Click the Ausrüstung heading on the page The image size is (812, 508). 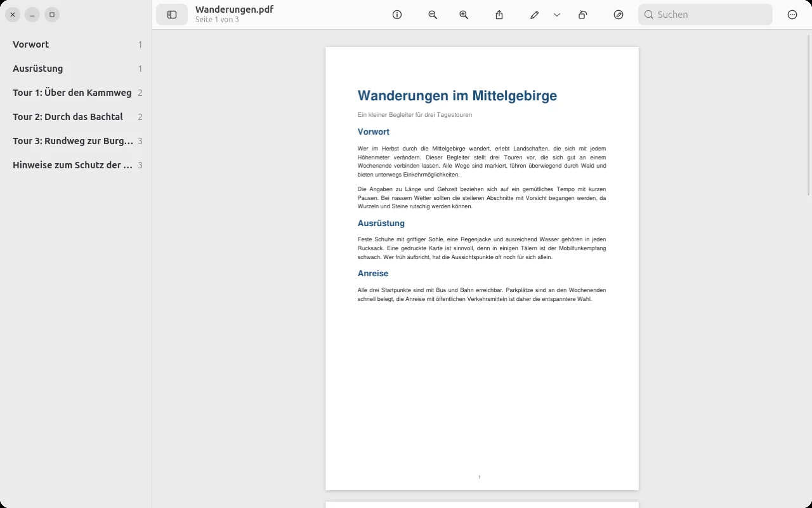click(x=381, y=224)
